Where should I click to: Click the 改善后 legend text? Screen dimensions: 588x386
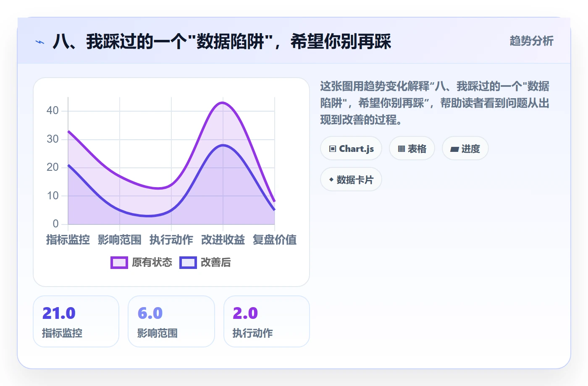click(216, 263)
